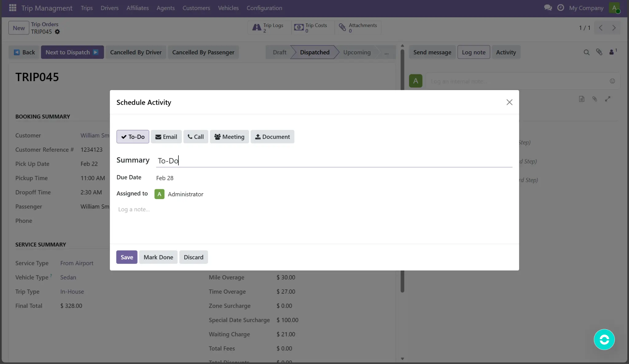Click Next to Dispatch button
Viewport: 629px width, 364px height.
tap(72, 53)
